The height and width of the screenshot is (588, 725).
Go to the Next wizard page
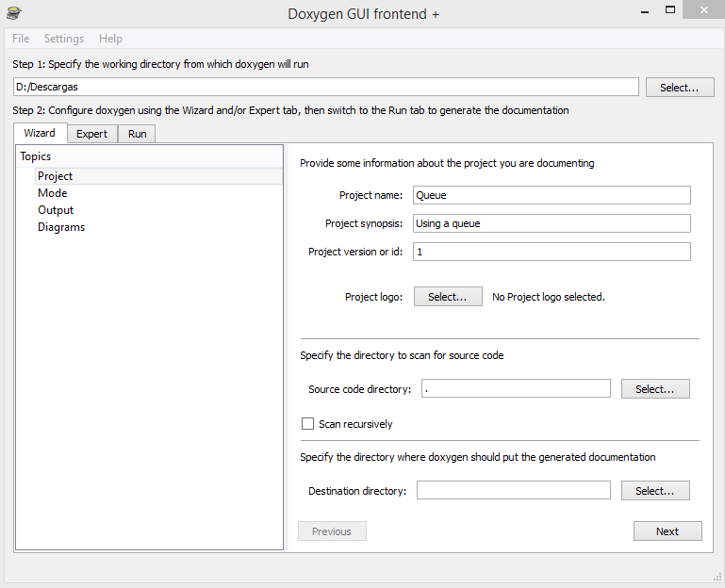click(x=667, y=531)
